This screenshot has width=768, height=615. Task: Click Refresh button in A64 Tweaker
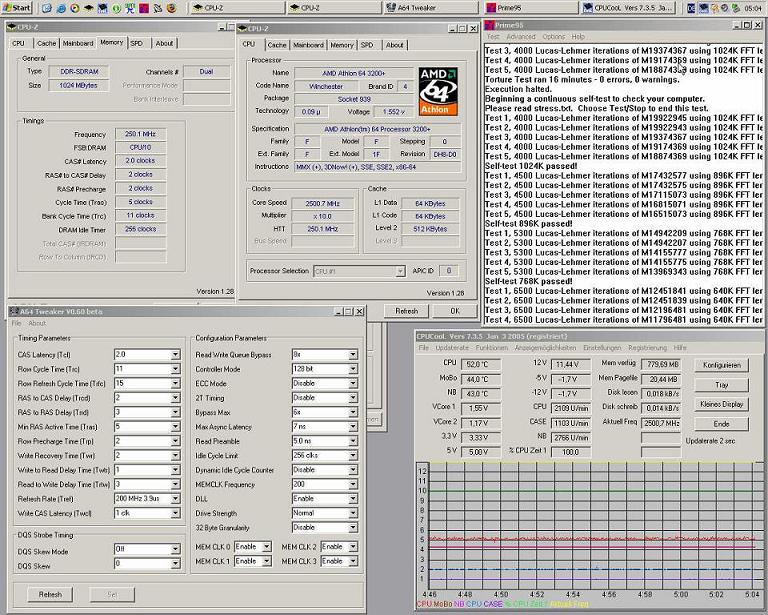click(50, 594)
